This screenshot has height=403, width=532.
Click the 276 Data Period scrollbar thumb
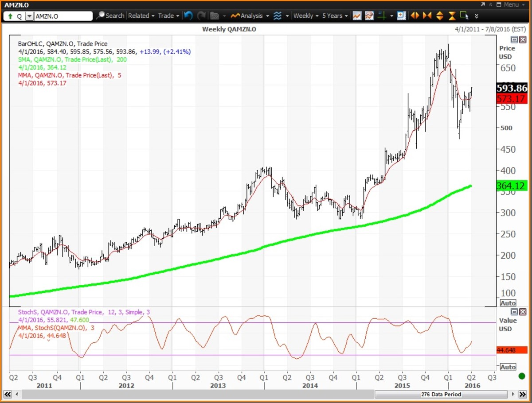click(441, 394)
